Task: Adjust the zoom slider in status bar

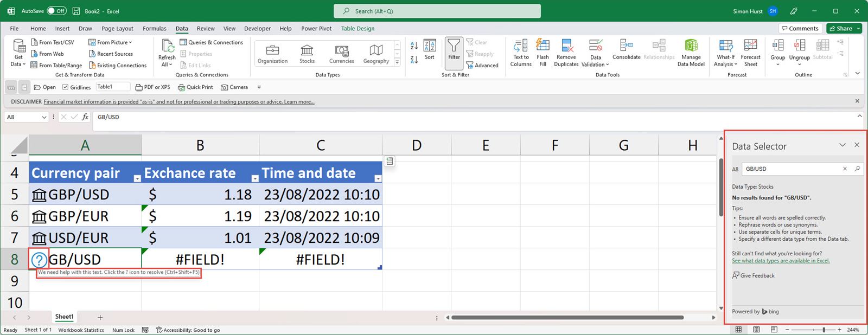Action: tap(824, 330)
